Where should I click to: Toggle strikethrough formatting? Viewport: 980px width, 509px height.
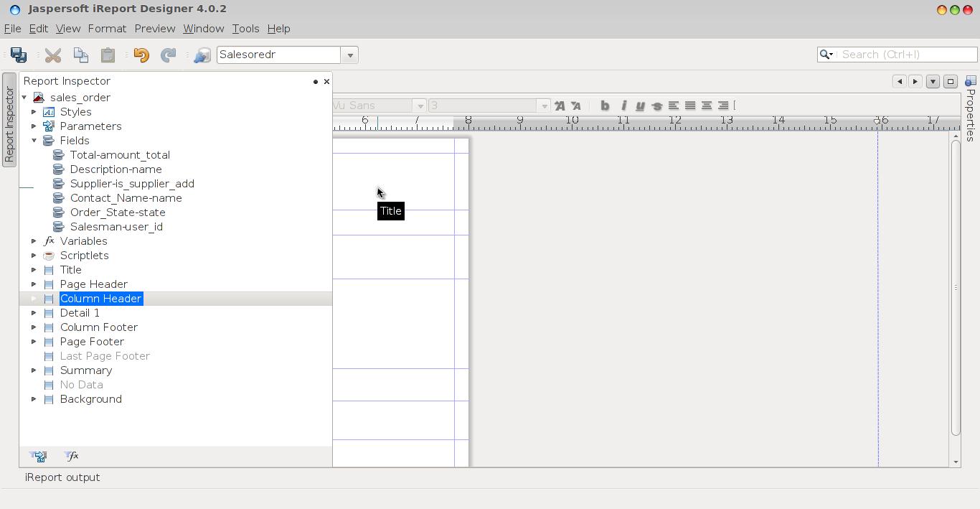coord(657,106)
